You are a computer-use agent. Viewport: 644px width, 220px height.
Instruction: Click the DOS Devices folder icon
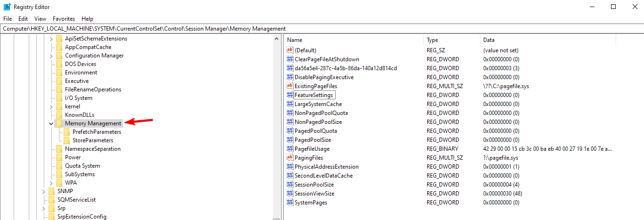(x=59, y=64)
